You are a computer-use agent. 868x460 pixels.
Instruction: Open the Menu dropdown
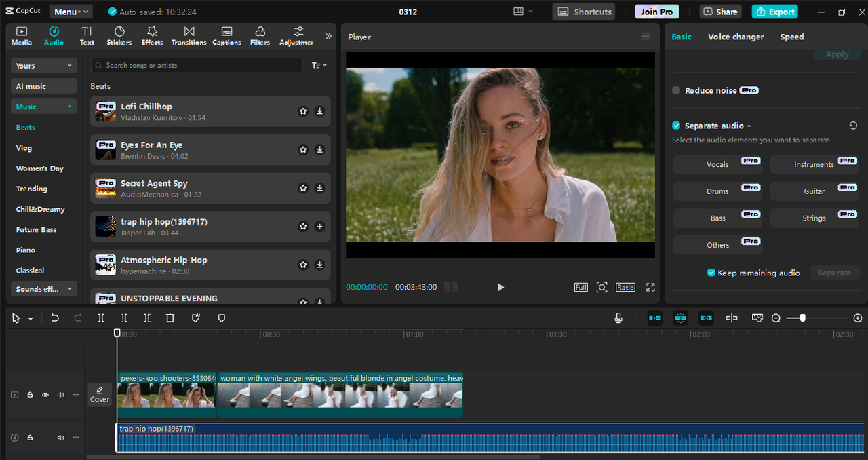tap(71, 12)
